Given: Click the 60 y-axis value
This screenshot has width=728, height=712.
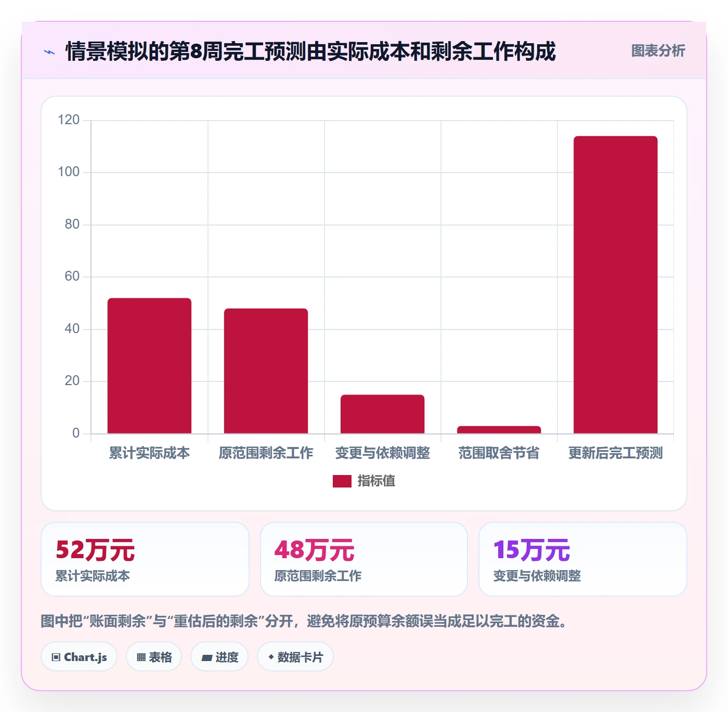Looking at the screenshot, I should (x=72, y=276).
